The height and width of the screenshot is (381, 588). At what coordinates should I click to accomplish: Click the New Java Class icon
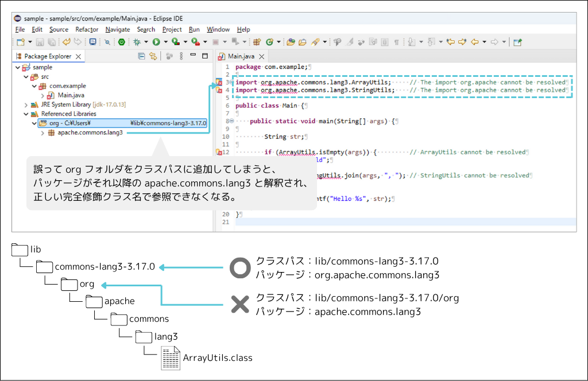(x=270, y=42)
